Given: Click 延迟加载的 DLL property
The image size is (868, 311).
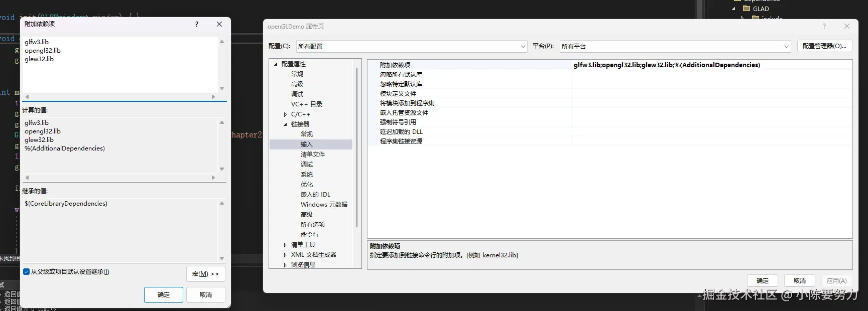Looking at the screenshot, I should coord(401,131).
